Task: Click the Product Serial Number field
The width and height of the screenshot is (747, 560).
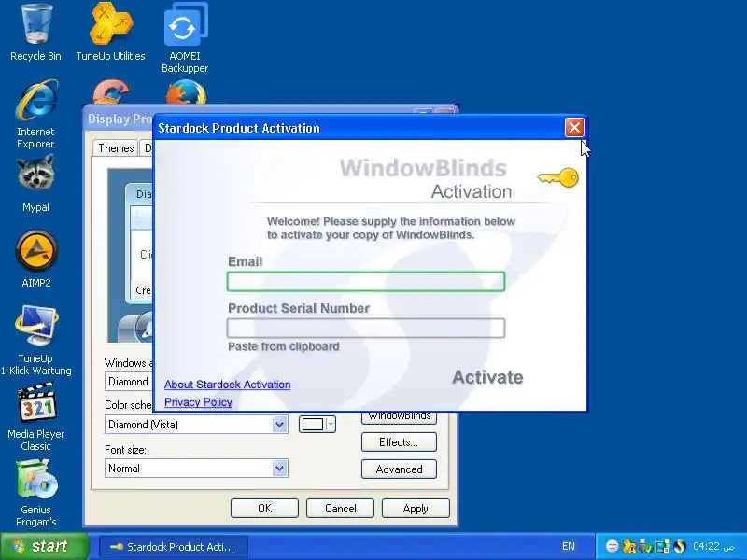Action: pyautogui.click(x=366, y=329)
